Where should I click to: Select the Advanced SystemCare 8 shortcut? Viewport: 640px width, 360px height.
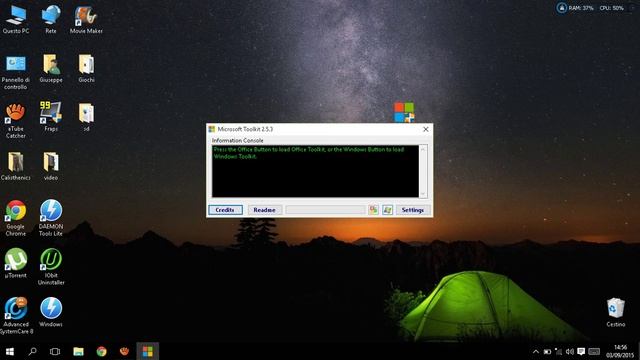16,316
